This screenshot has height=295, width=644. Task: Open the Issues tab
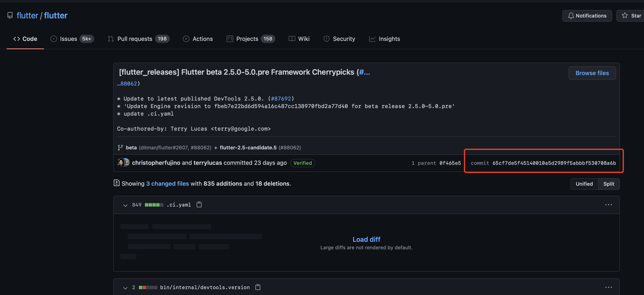[x=72, y=39]
